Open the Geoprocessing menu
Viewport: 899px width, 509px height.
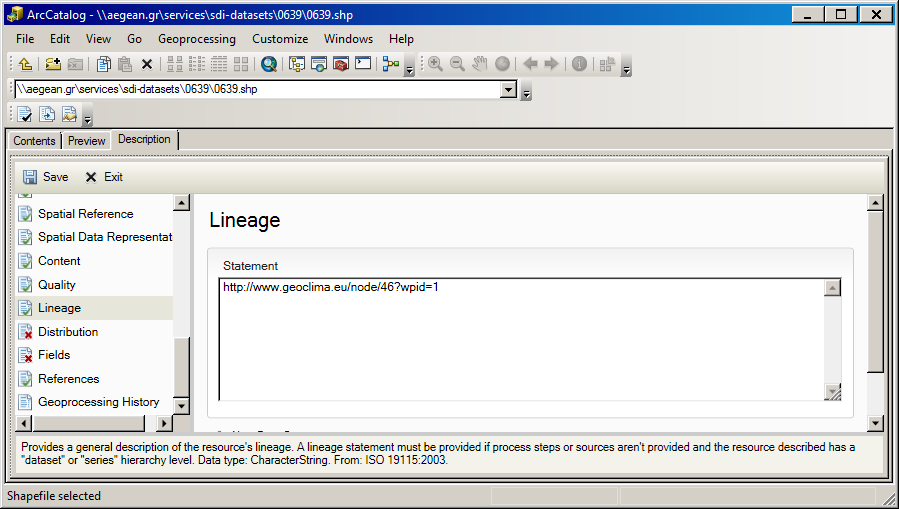197,39
